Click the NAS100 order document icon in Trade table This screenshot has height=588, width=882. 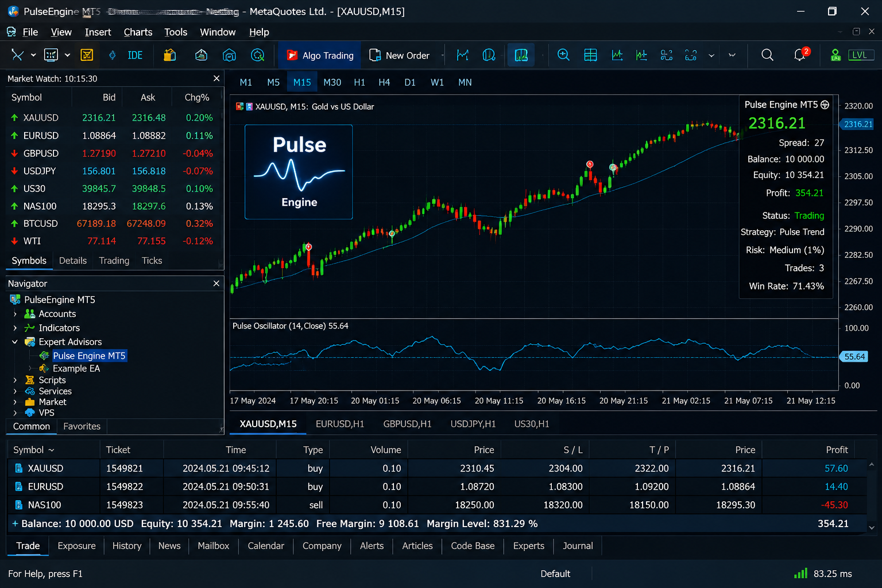19,505
